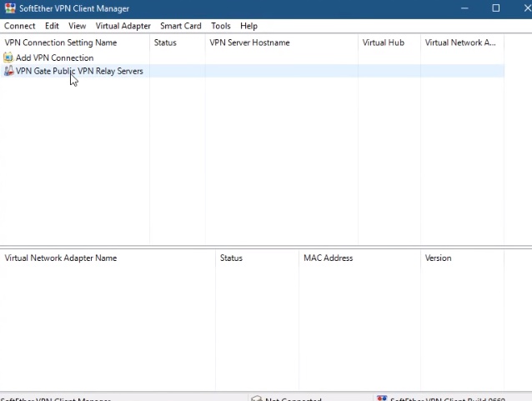The image size is (532, 401).
Task: Sort by VPN Server Hostname column
Action: click(281, 43)
